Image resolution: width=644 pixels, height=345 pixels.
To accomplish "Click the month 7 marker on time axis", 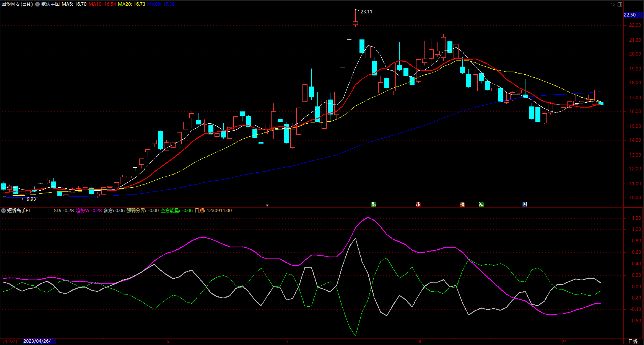I will pyautogui.click(x=288, y=342).
